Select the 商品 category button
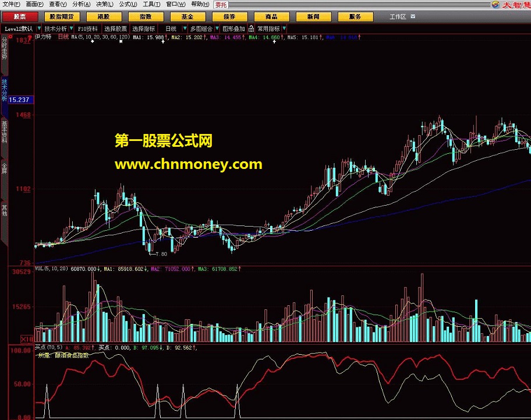The image size is (531, 420). point(271,16)
